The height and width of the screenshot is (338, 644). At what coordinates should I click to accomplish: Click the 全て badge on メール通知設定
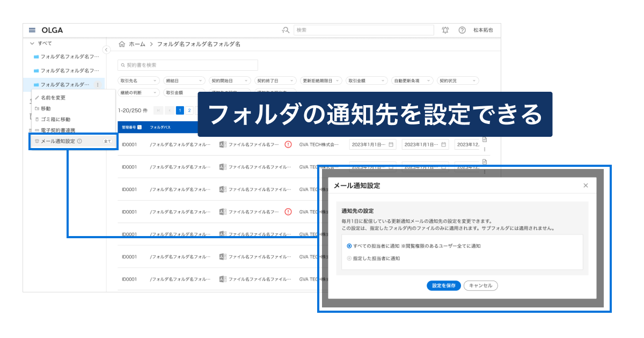point(107,141)
